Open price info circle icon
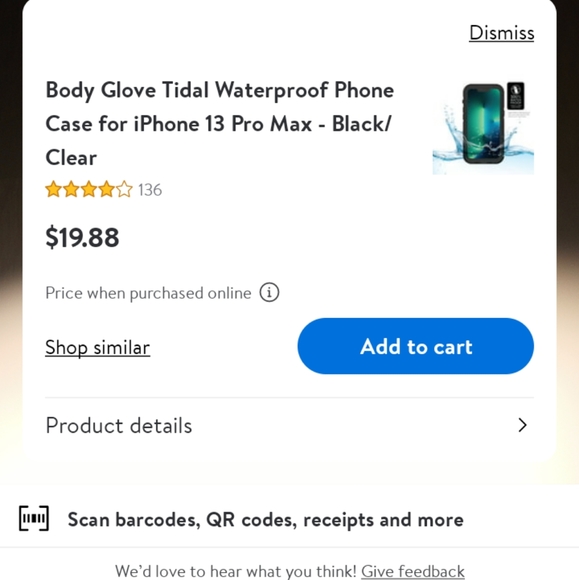579x580 pixels. (x=269, y=293)
